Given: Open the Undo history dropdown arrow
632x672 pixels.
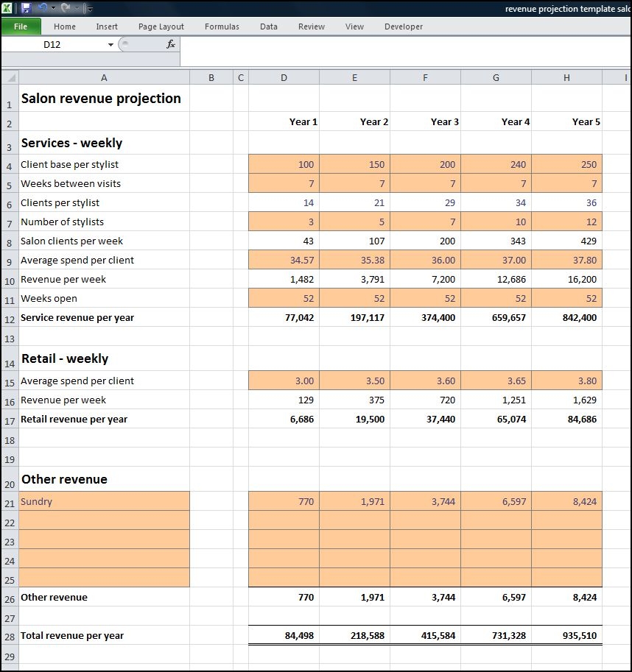Looking at the screenshot, I should coord(54,8).
